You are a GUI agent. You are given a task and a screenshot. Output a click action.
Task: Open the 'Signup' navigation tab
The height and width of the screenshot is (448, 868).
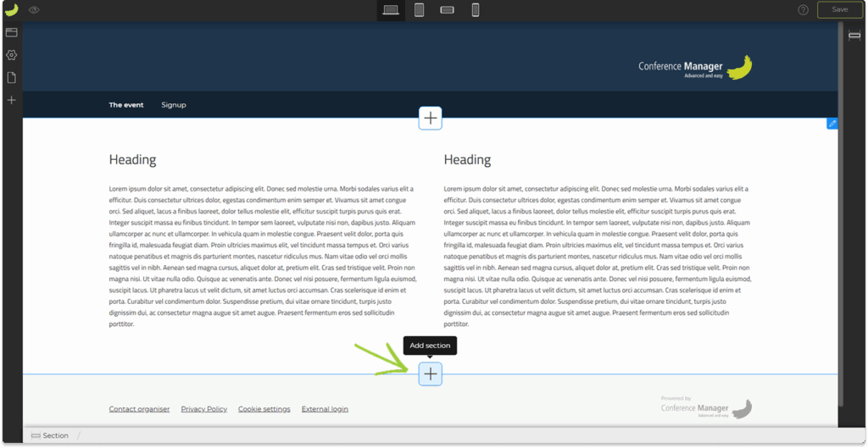[174, 105]
